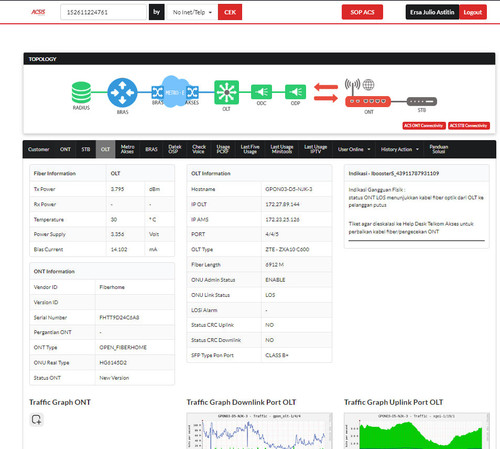Expand the User Online dropdown menu

pyautogui.click(x=354, y=149)
